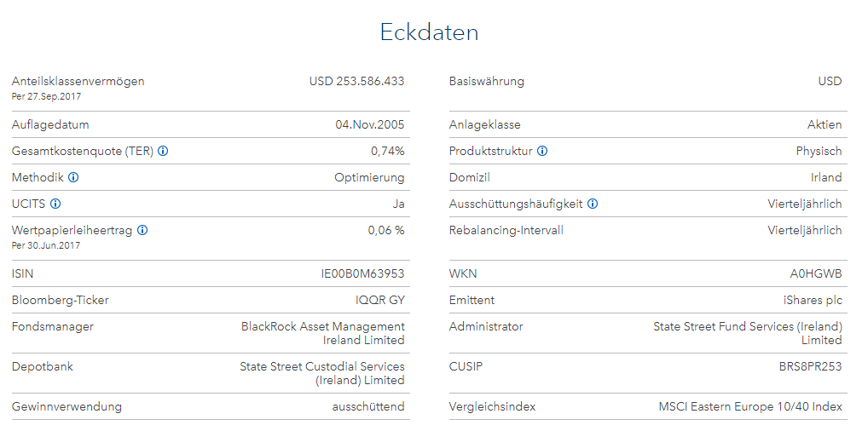868x431 pixels.
Task: Click the Gewinnverwendung value ausschüttend
Action: click(x=368, y=406)
